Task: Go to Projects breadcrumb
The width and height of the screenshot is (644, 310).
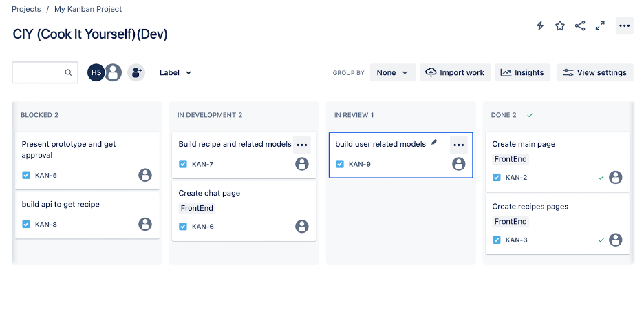Action: [x=26, y=10]
